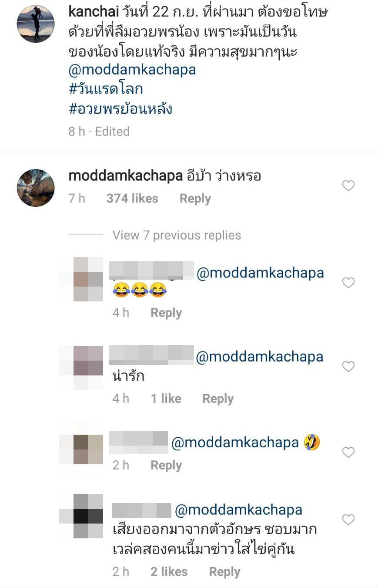View who gave 1 like on น่ารัก
378x588 pixels.
click(166, 399)
